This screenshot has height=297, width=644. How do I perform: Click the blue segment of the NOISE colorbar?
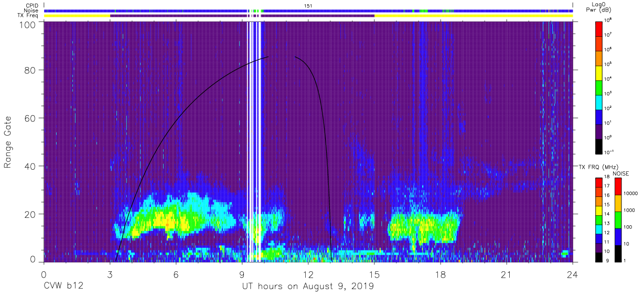tap(618, 236)
